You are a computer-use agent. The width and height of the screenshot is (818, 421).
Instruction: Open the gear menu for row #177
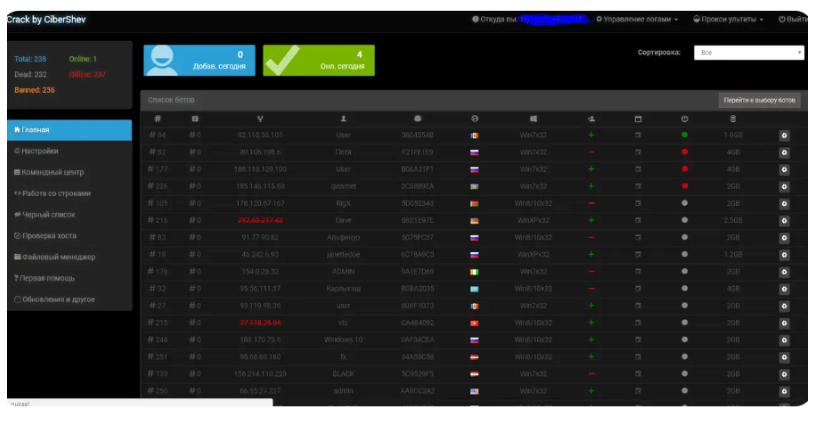[x=784, y=170]
